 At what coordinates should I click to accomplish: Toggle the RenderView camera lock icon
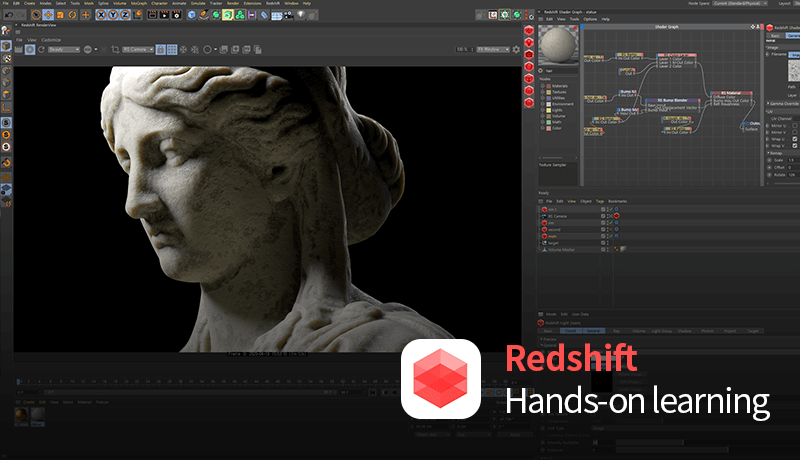tap(161, 49)
